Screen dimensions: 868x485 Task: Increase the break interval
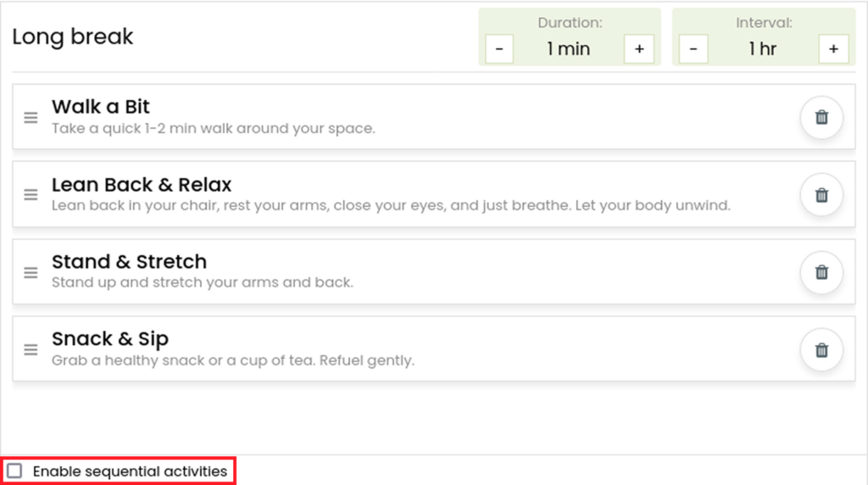point(834,49)
